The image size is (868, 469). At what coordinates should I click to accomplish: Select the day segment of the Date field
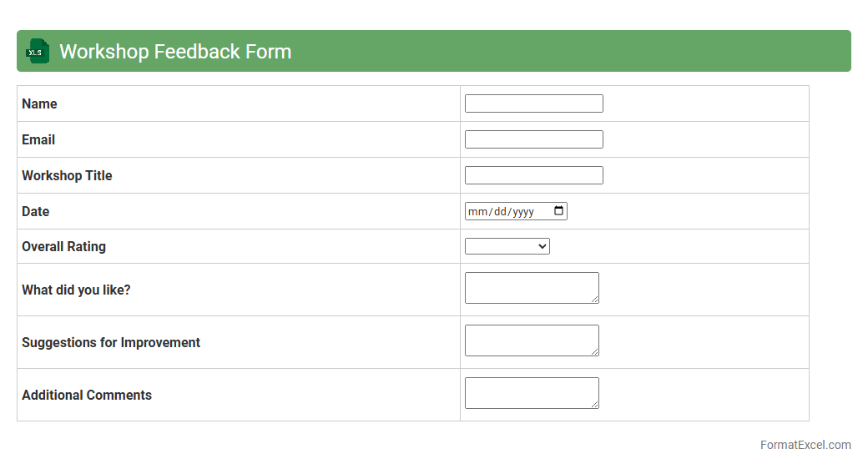point(500,212)
